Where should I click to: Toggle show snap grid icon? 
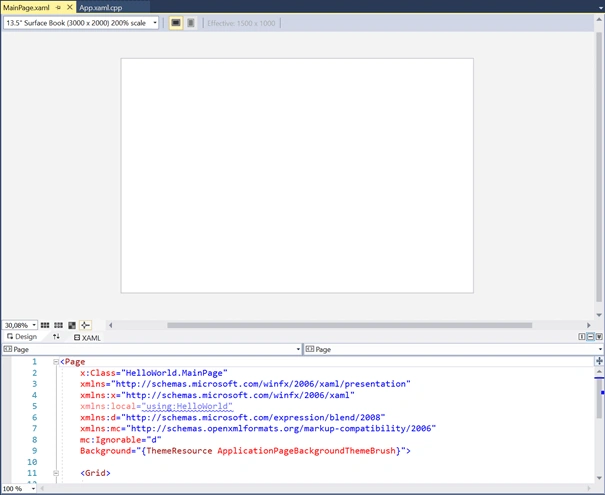point(45,325)
